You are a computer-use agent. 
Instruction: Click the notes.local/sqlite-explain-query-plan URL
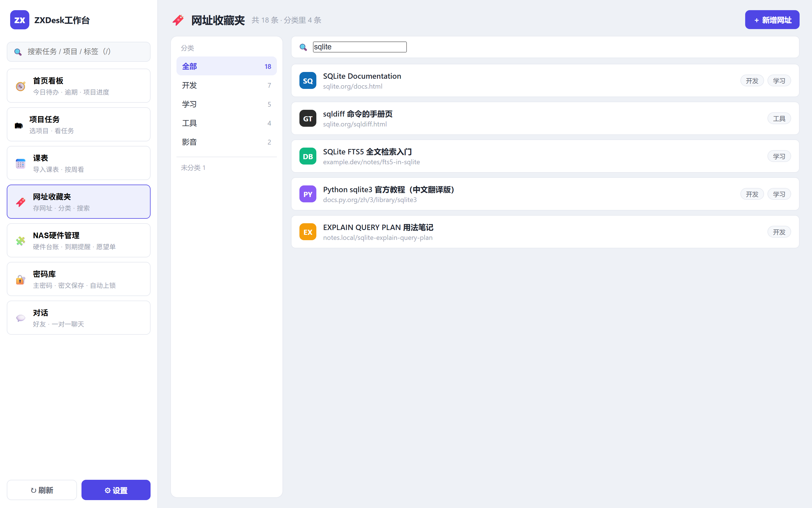click(378, 238)
